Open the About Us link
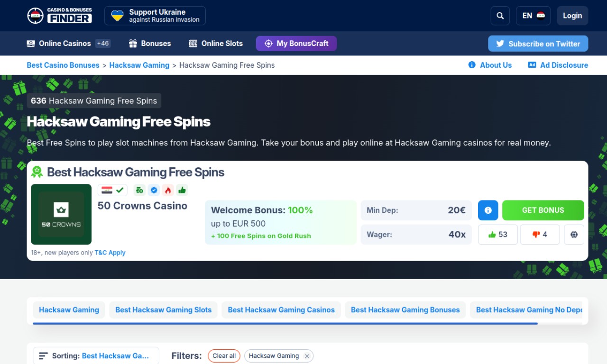This screenshot has height=364, width=607. pyautogui.click(x=490, y=65)
